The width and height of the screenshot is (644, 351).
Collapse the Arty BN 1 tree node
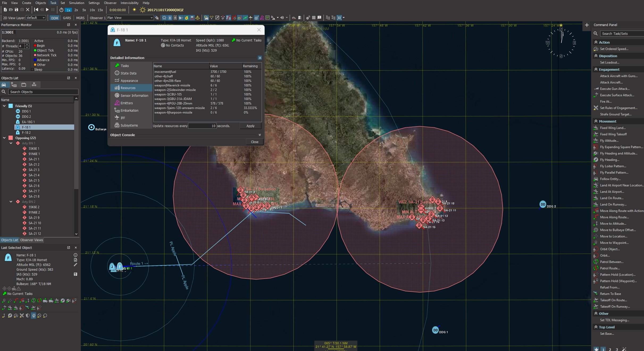11,143
